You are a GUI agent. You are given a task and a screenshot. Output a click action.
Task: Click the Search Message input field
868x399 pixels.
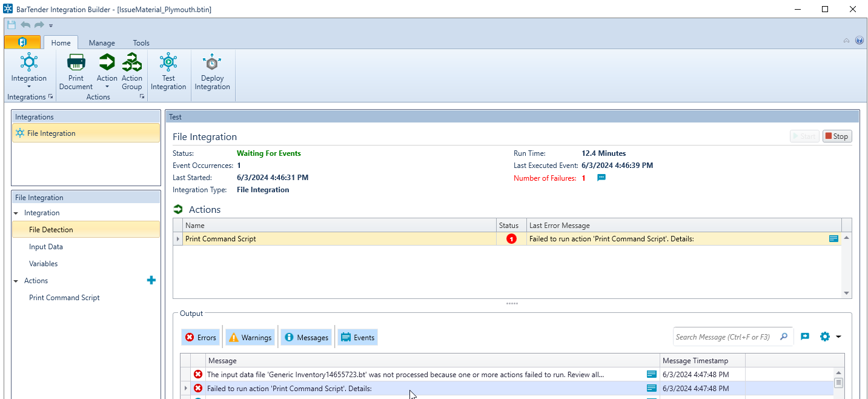(x=724, y=337)
